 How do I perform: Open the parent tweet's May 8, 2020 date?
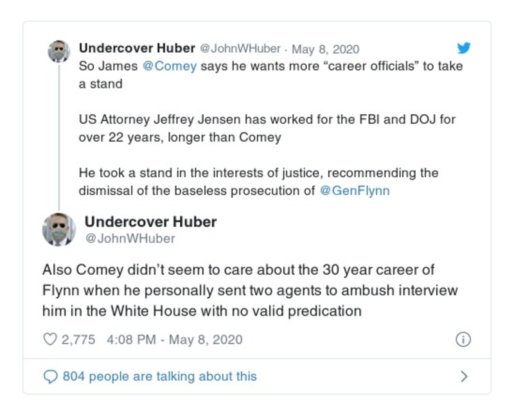tap(326, 49)
